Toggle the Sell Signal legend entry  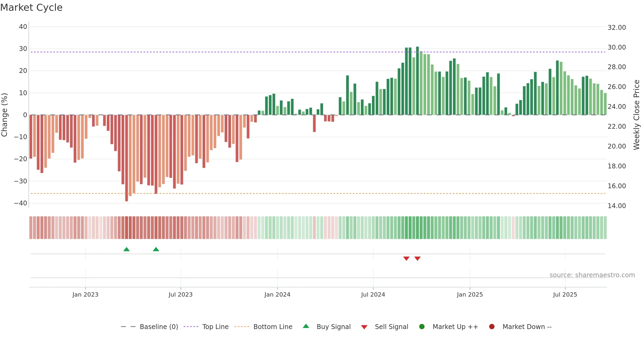click(385, 327)
